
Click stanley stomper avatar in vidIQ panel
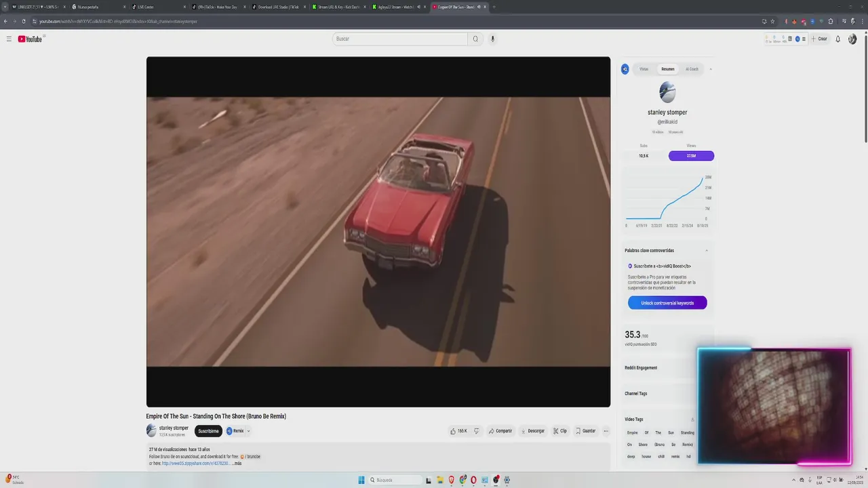coord(667,92)
